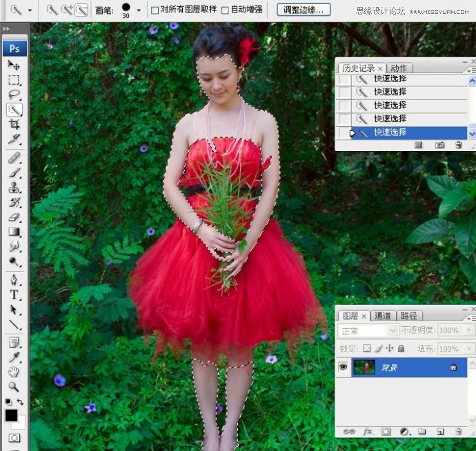476x451 pixels.
Task: Open the 填充 fill slider arrow
Action: point(469,348)
